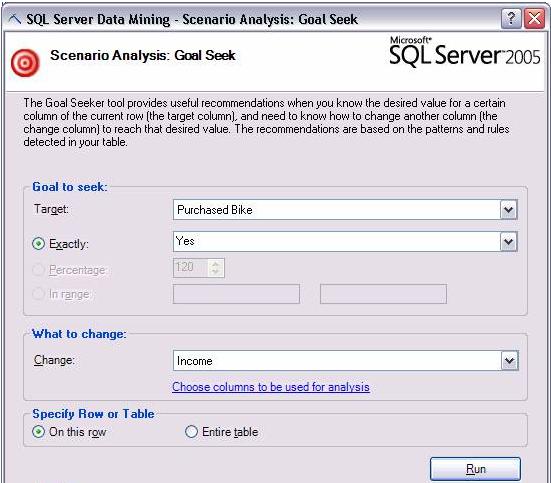Click the Income change combo box
The height and width of the screenshot is (483, 551).
(x=346, y=361)
